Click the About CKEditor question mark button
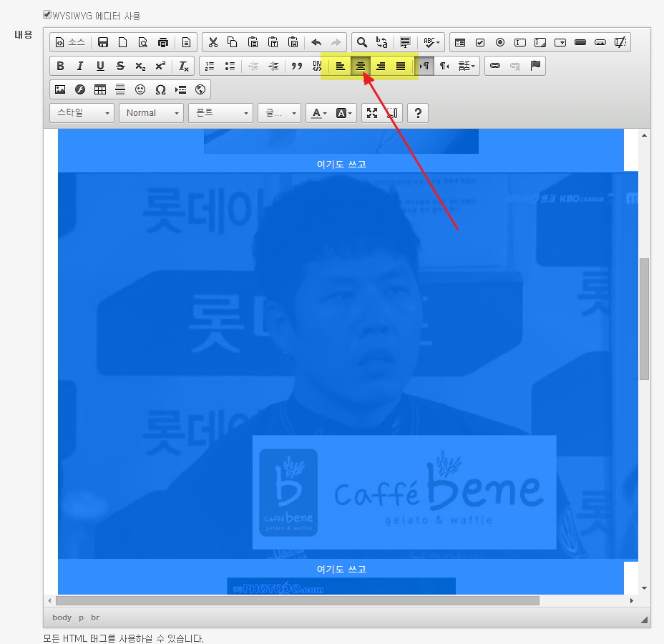The height and width of the screenshot is (644, 664). pyautogui.click(x=418, y=113)
